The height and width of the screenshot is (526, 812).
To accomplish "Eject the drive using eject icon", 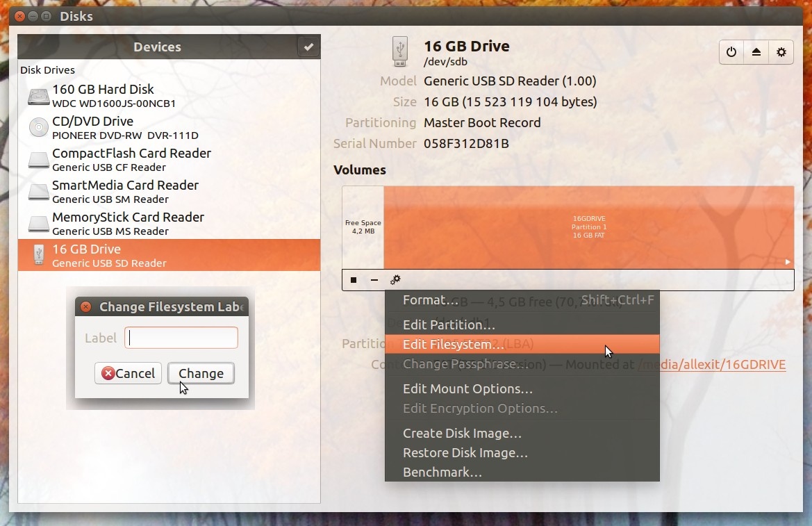I will [x=756, y=52].
